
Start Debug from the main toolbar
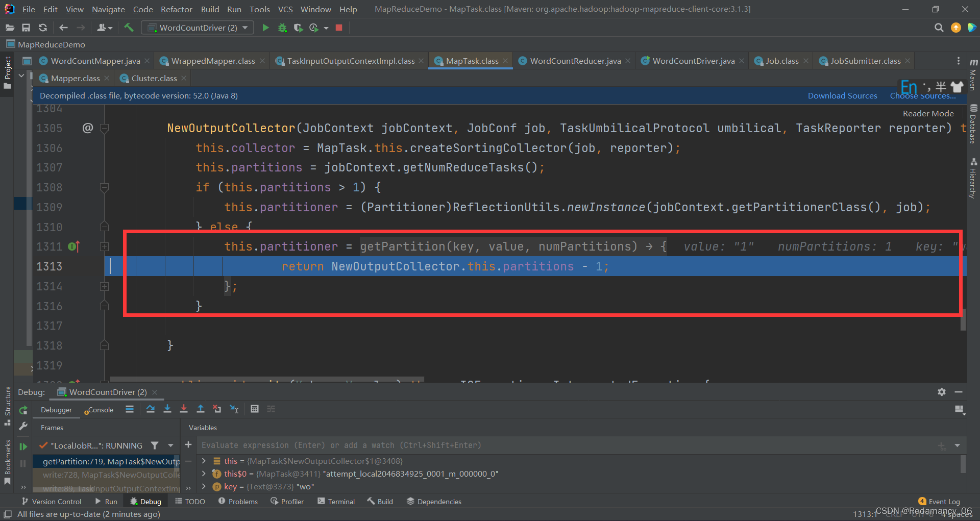coord(282,28)
